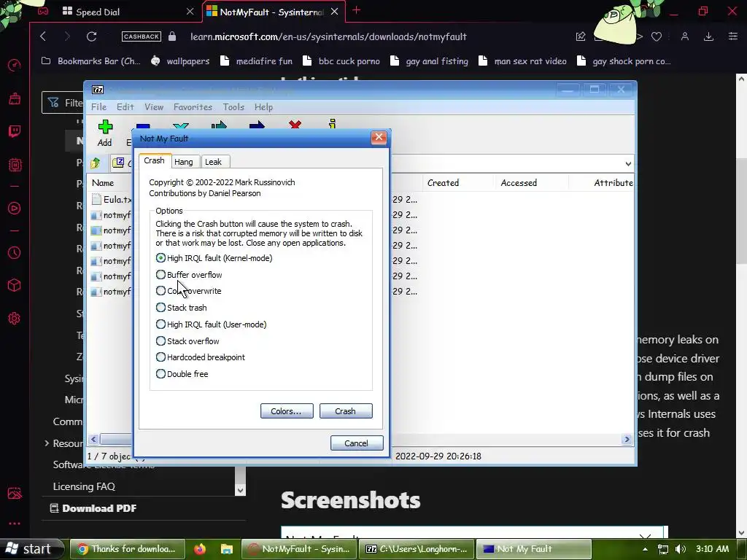This screenshot has height=560, width=747.
Task: Expand the 7-Zip path dropdown arrow
Action: 628,164
